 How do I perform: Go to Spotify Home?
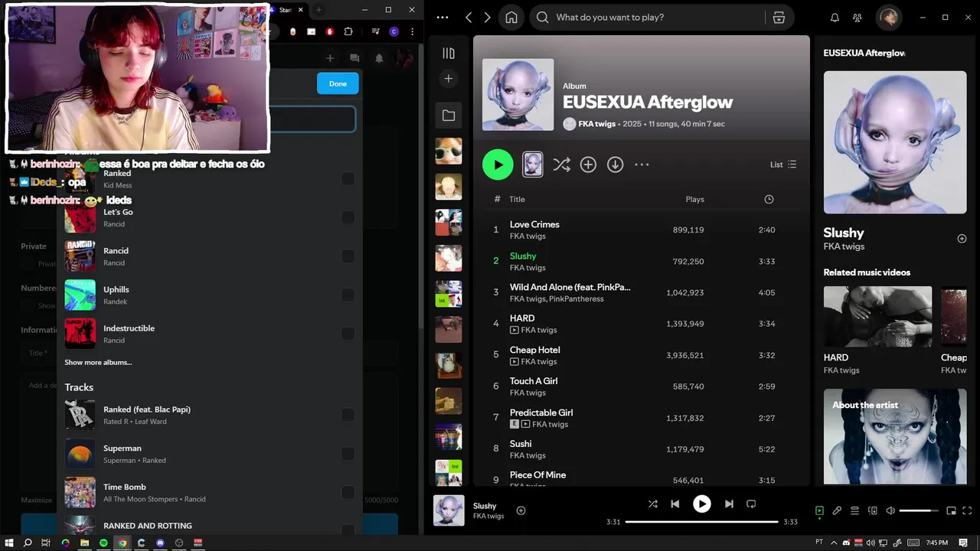[x=511, y=17]
